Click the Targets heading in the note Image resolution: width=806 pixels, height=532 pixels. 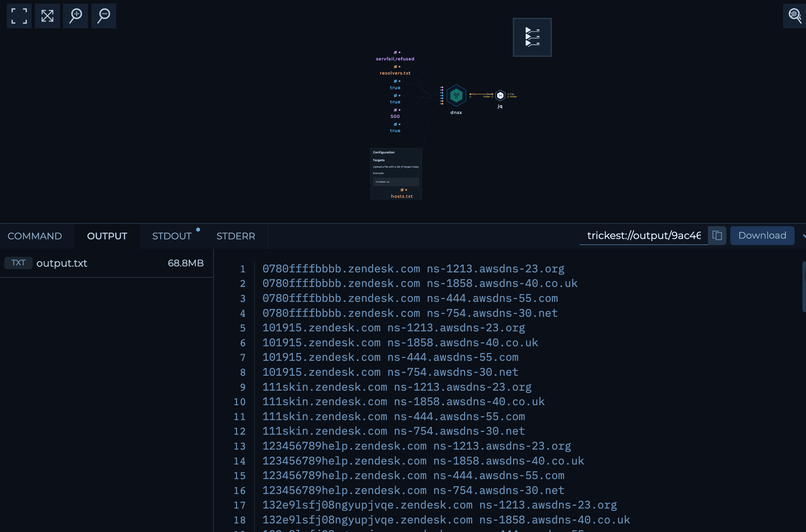point(379,160)
